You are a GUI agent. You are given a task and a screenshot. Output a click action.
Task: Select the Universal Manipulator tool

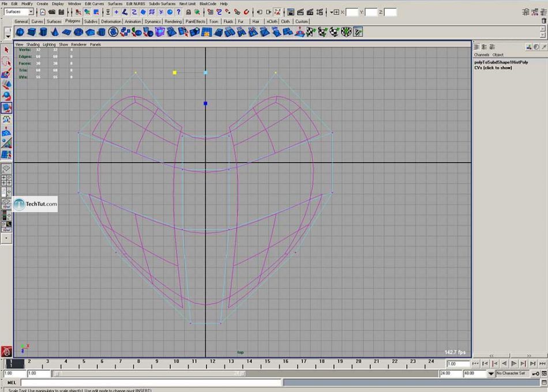pyautogui.click(x=6, y=120)
